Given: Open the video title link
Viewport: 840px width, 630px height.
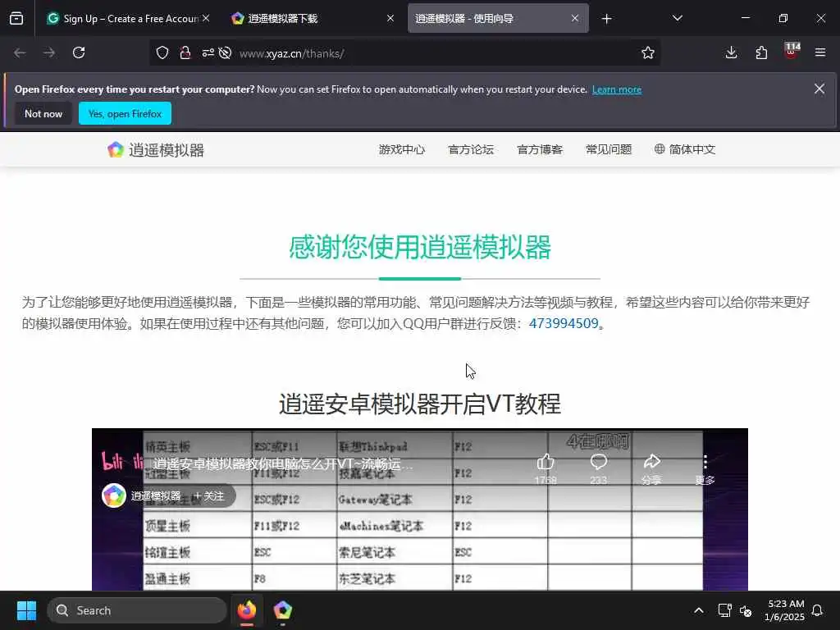Looking at the screenshot, I should pyautogui.click(x=283, y=464).
